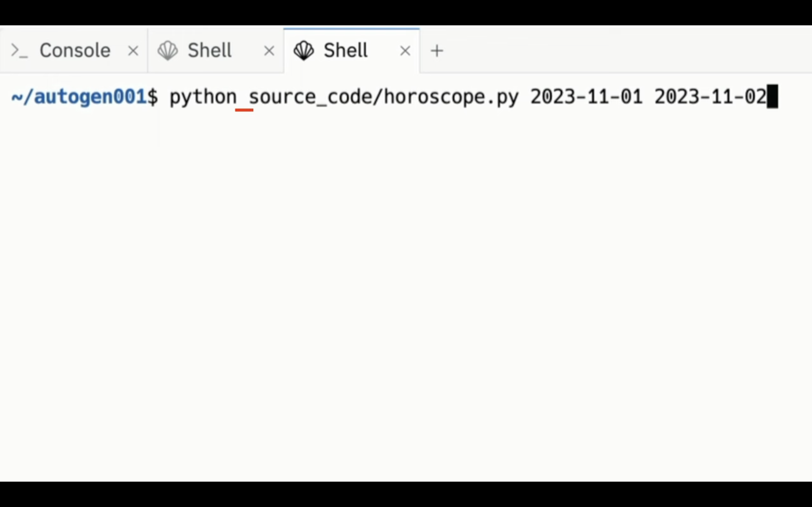
Task: Click the red underline after python
Action: click(244, 110)
